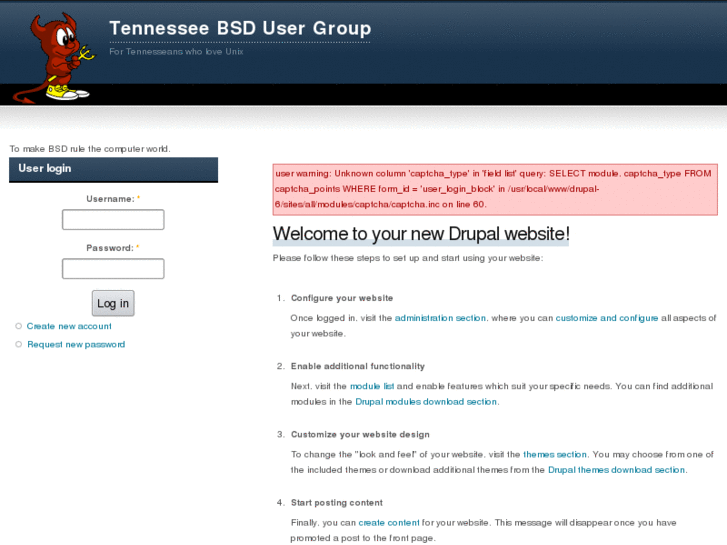The width and height of the screenshot is (727, 545).
Task: Click 'To make BSD rule the computer world.' text
Action: [x=90, y=149]
